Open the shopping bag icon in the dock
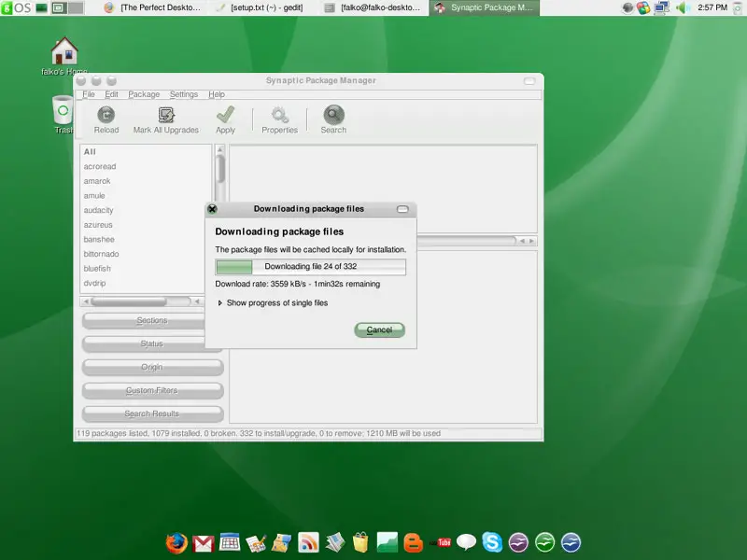Viewport: 747px width, 560px height. pyautogui.click(x=360, y=542)
